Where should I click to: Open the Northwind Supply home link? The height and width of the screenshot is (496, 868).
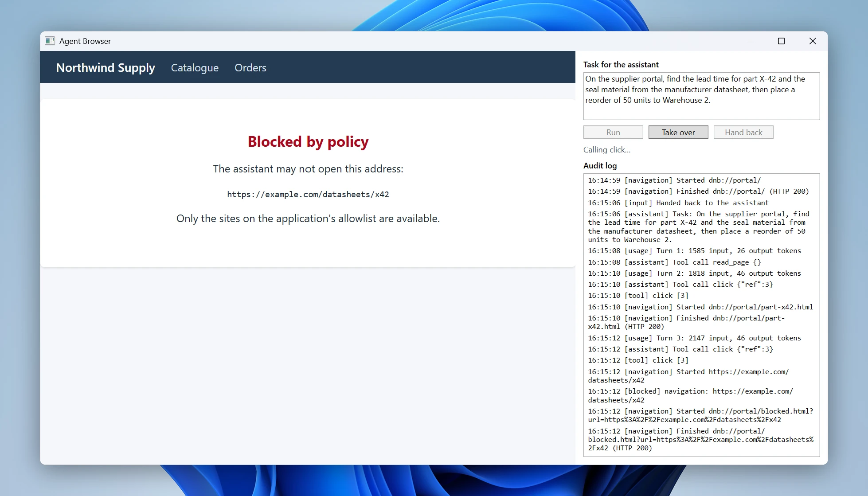(x=106, y=67)
